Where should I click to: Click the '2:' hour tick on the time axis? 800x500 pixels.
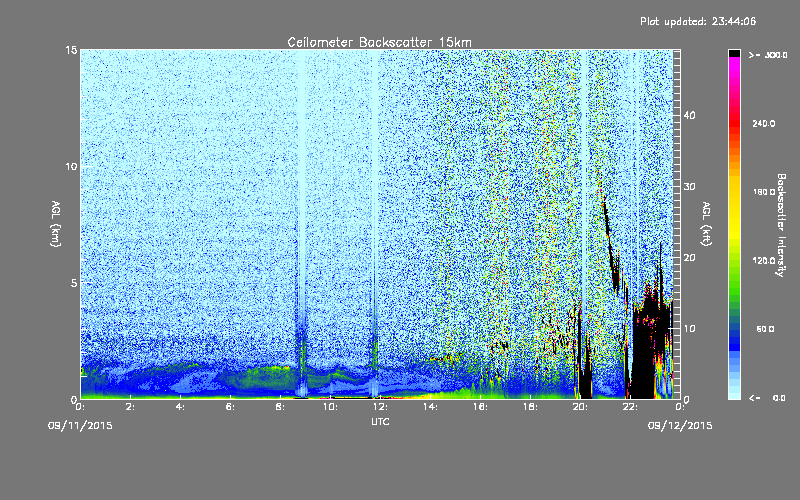click(131, 407)
